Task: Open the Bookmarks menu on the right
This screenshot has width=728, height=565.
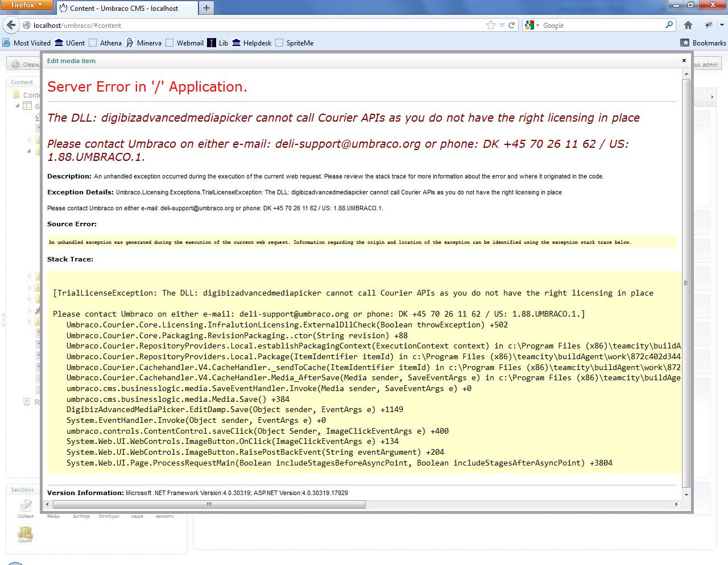Action: point(704,43)
